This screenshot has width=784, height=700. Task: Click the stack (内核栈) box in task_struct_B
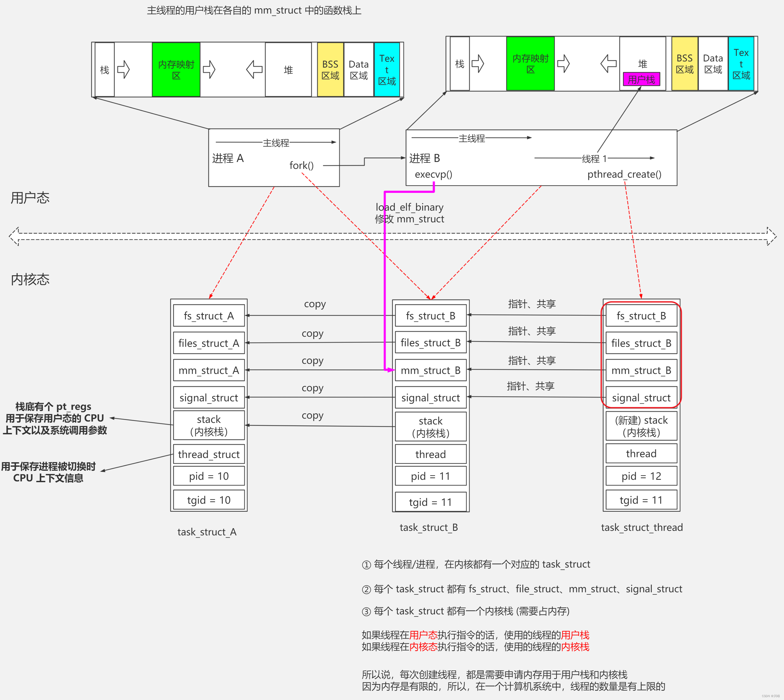tap(431, 427)
